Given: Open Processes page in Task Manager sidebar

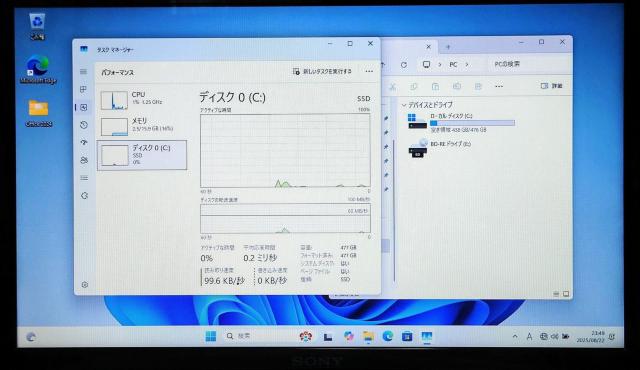Looking at the screenshot, I should click(84, 89).
